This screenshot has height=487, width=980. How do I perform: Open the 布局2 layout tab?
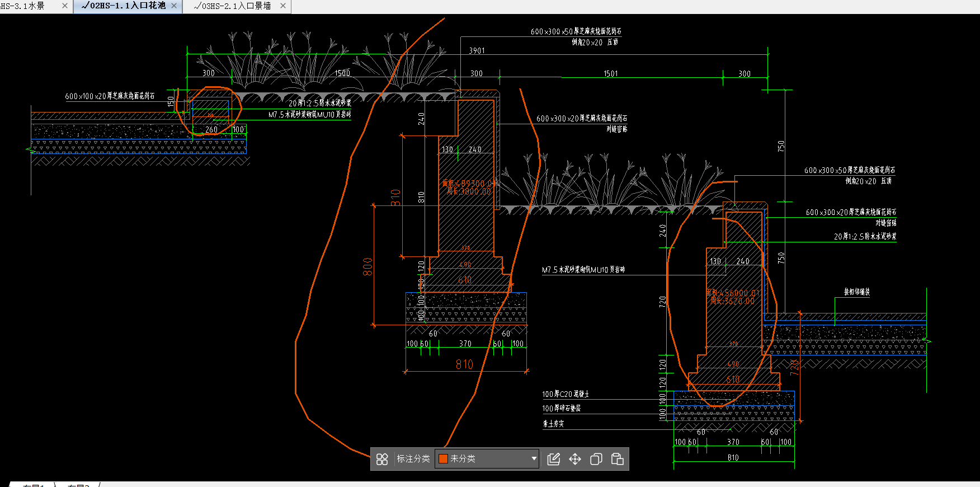(x=78, y=484)
